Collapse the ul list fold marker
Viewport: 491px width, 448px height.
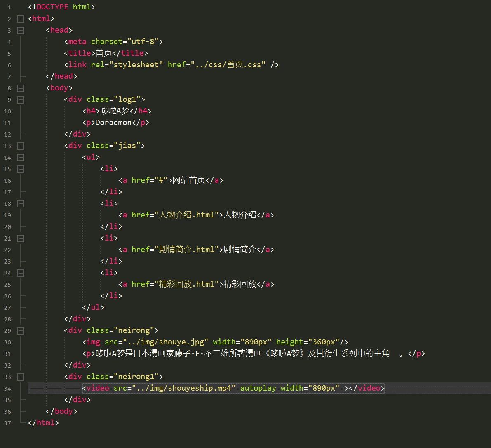click(21, 157)
